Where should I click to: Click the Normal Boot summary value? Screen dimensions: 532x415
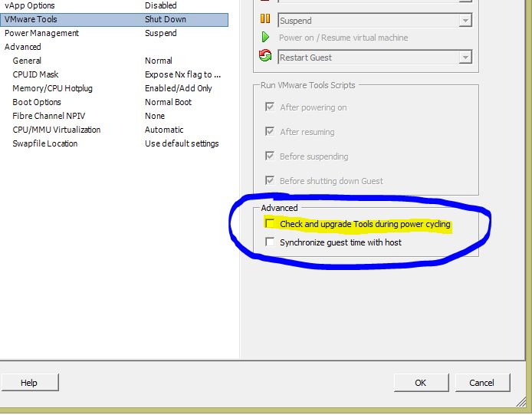pos(168,102)
